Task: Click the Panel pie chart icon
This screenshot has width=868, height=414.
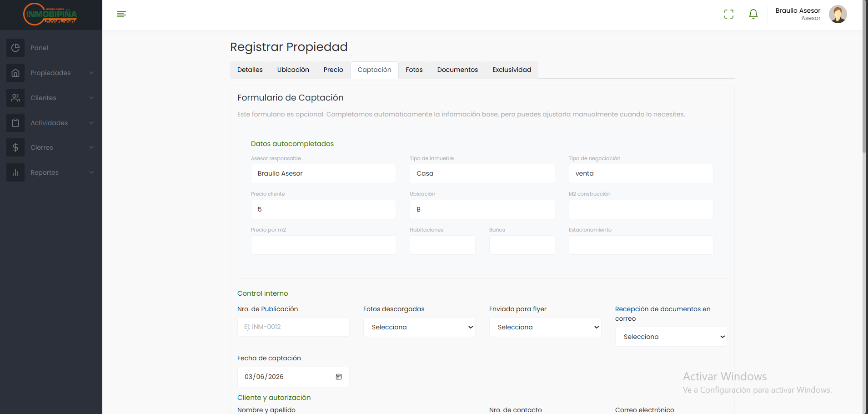Action: coord(15,48)
